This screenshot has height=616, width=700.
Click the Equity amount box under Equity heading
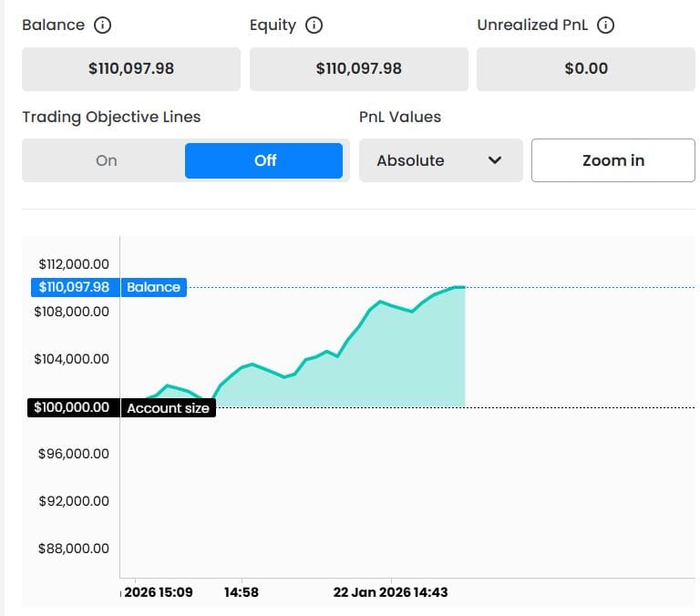click(x=358, y=68)
